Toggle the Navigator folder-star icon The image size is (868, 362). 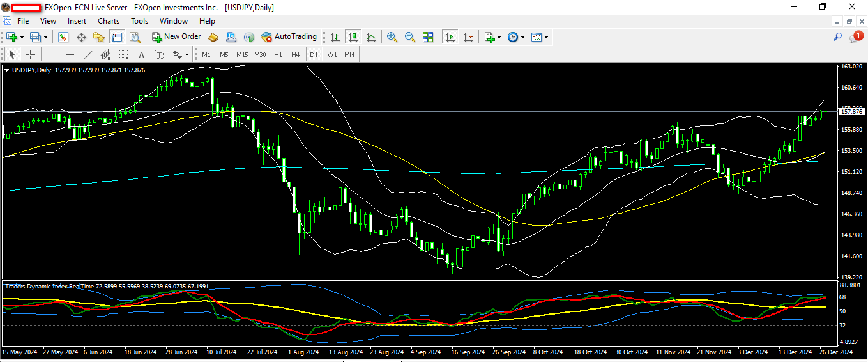coord(98,37)
